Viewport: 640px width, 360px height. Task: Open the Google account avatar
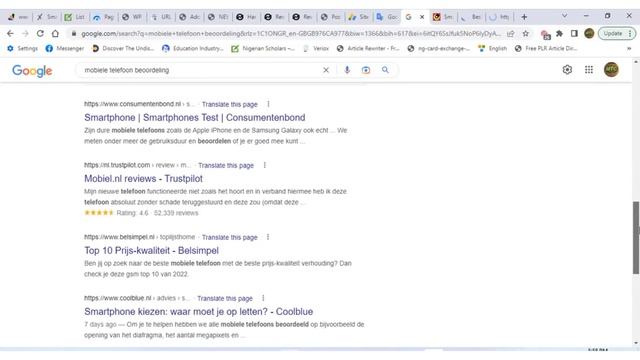coord(611,69)
